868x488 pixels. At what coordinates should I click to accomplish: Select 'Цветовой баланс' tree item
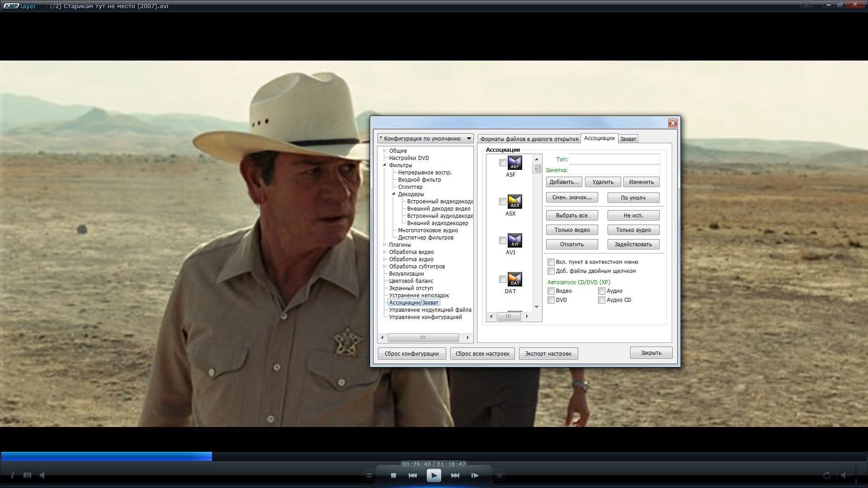[411, 281]
